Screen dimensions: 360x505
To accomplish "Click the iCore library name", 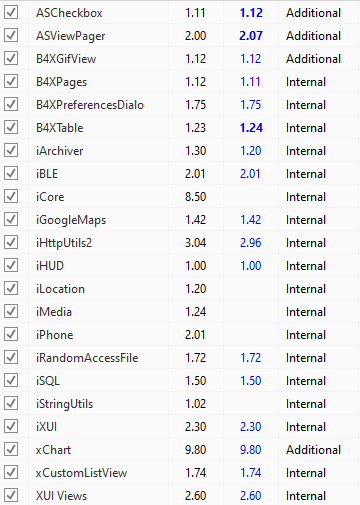I will click(50, 197).
